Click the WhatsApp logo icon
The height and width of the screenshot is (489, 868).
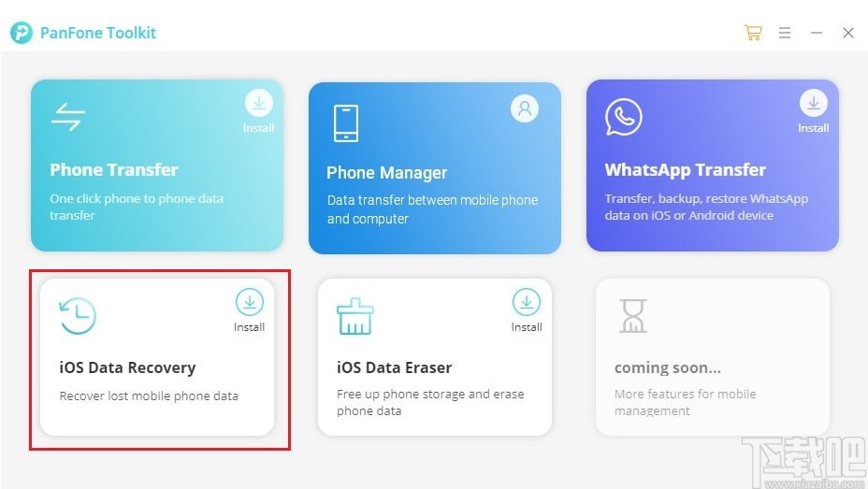(623, 117)
